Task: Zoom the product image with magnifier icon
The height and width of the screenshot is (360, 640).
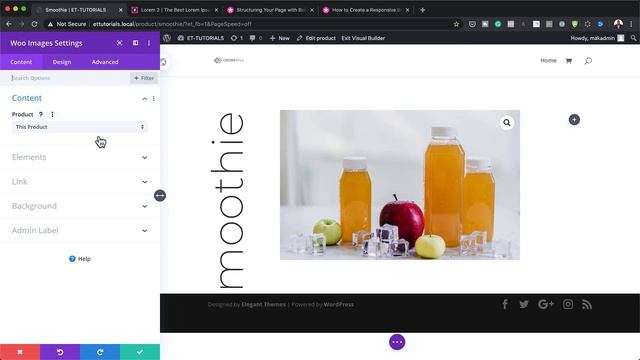Action: (x=507, y=122)
